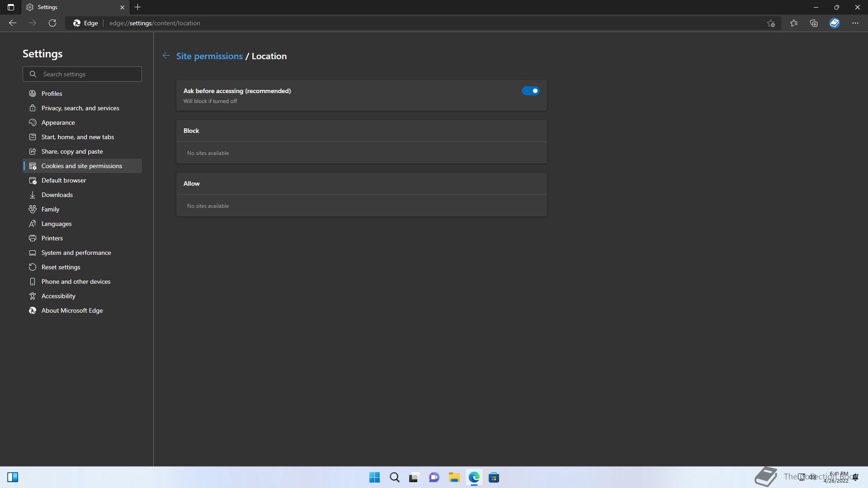
Task: Launch Microsoft Store from the taskbar
Action: click(494, 477)
